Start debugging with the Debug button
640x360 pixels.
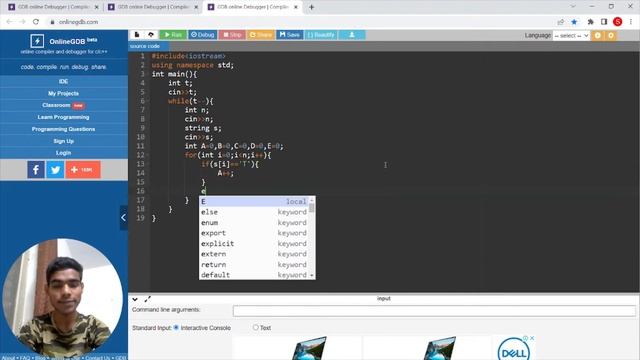(x=202, y=35)
